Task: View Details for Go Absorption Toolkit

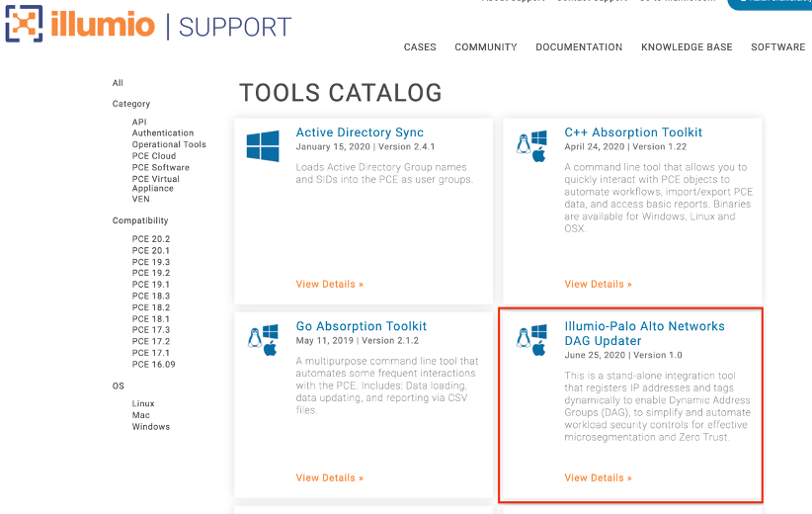Action: (329, 477)
